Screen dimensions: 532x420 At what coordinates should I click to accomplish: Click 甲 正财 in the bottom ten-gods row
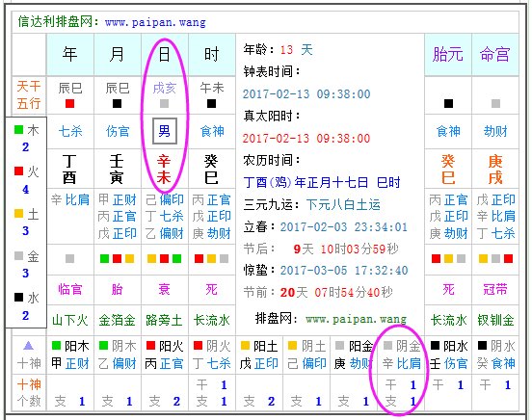[70, 364]
